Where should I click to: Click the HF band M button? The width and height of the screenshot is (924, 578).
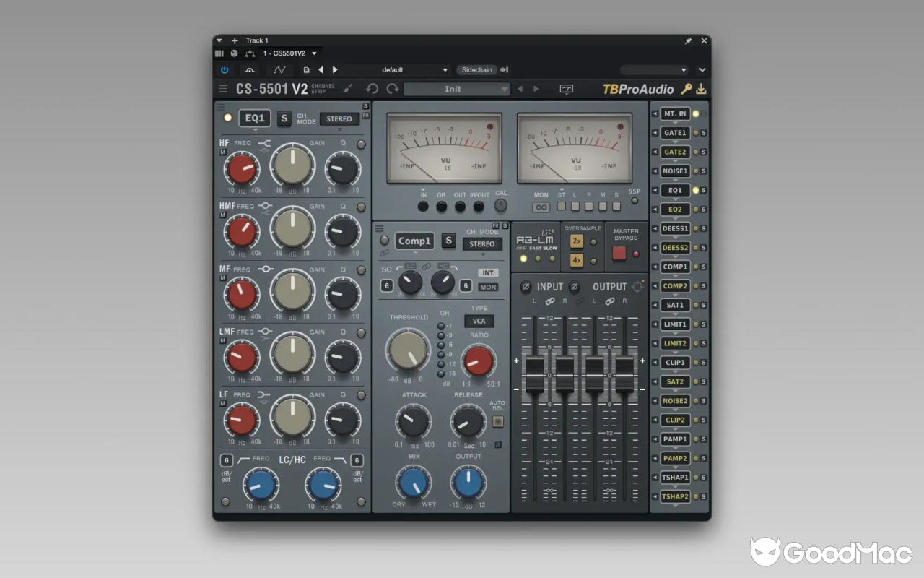point(223,152)
